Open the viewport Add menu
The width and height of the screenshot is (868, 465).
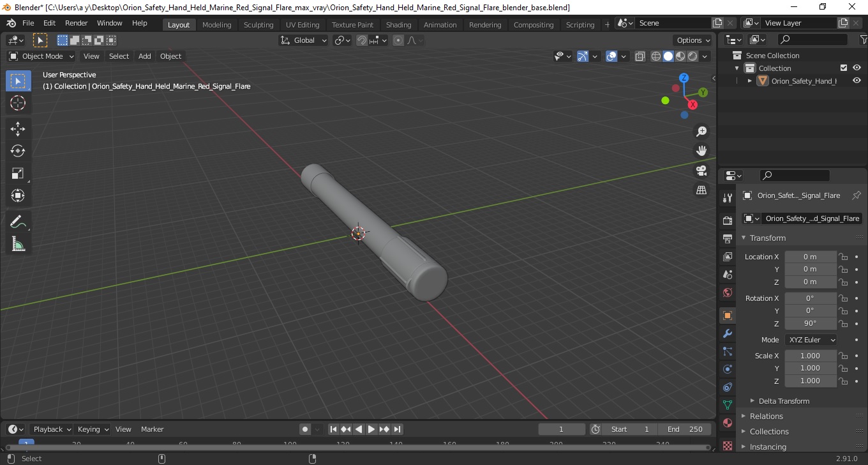coord(145,56)
